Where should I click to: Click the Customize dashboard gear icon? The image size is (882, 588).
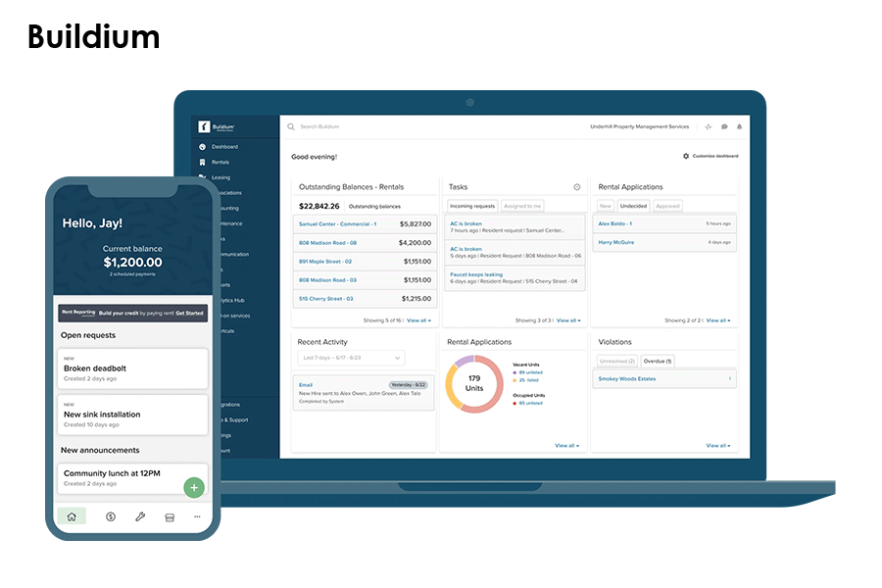[686, 156]
